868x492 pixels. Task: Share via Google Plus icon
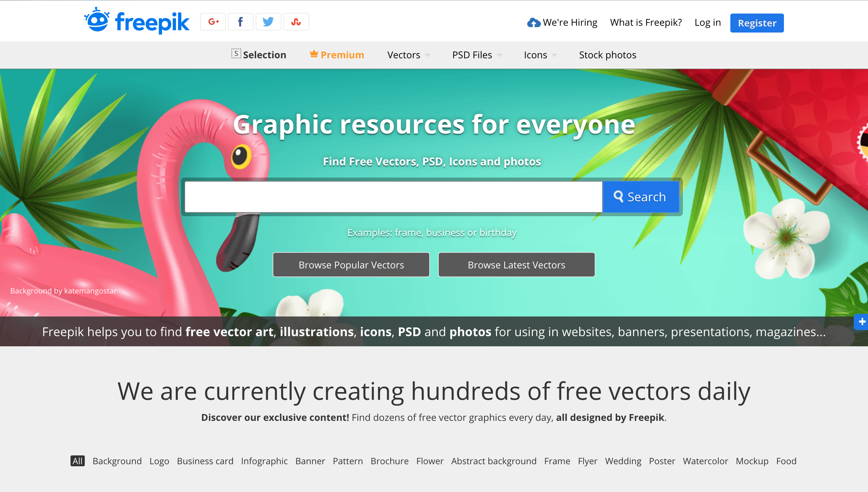point(213,22)
